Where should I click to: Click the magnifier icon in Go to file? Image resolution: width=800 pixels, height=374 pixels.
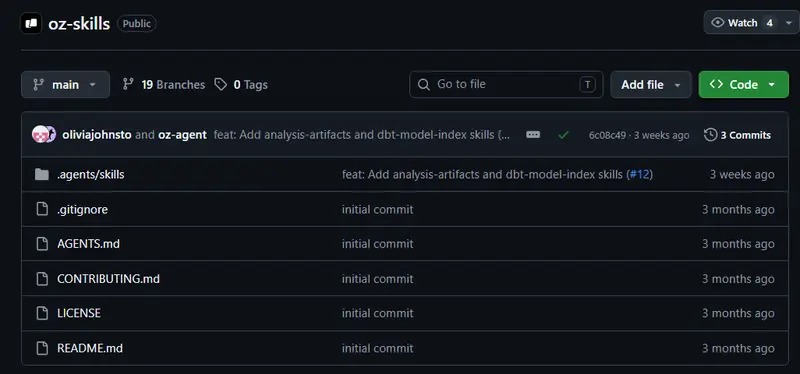click(x=423, y=85)
